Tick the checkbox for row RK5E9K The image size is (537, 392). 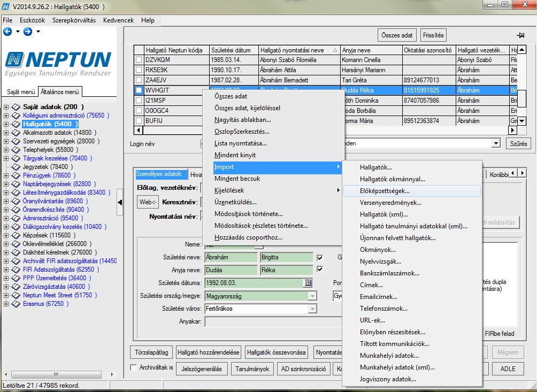click(x=139, y=70)
